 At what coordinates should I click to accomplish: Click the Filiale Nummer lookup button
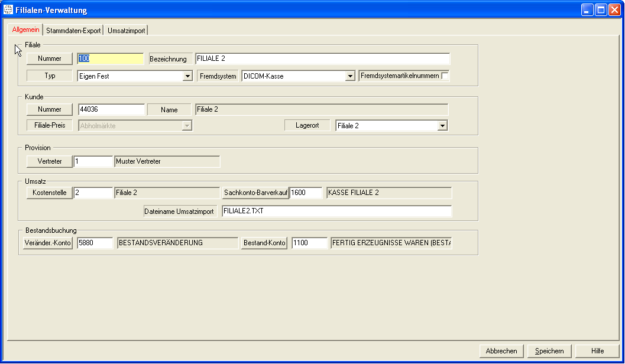point(50,58)
